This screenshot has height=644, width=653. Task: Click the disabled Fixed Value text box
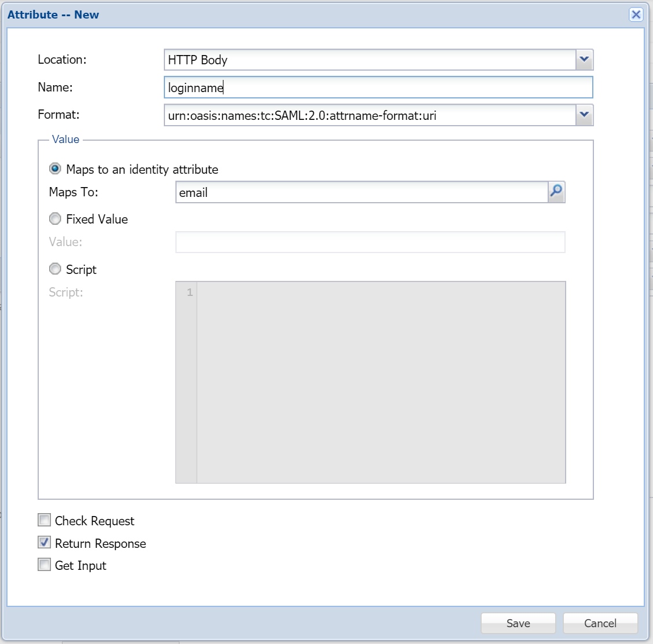370,242
